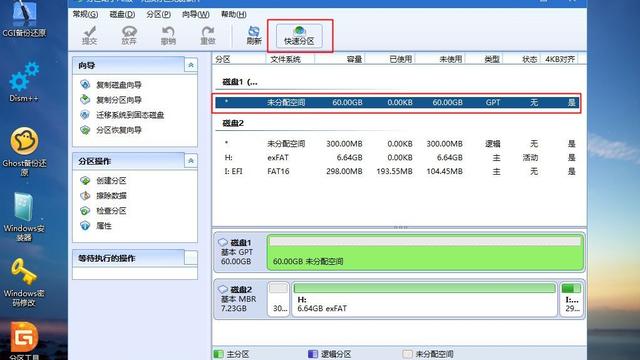Screen dimensions: 640x360
Task: Open the 快速分区 quick partition tool
Action: point(299,36)
